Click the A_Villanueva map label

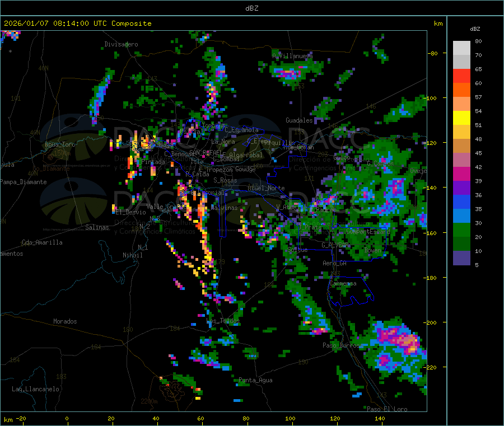pos(292,56)
